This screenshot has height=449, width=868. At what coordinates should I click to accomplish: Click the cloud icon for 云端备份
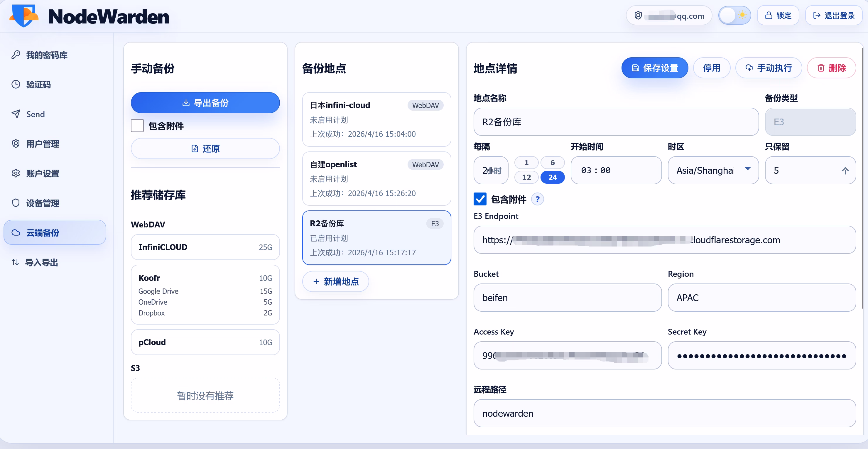[x=16, y=233]
